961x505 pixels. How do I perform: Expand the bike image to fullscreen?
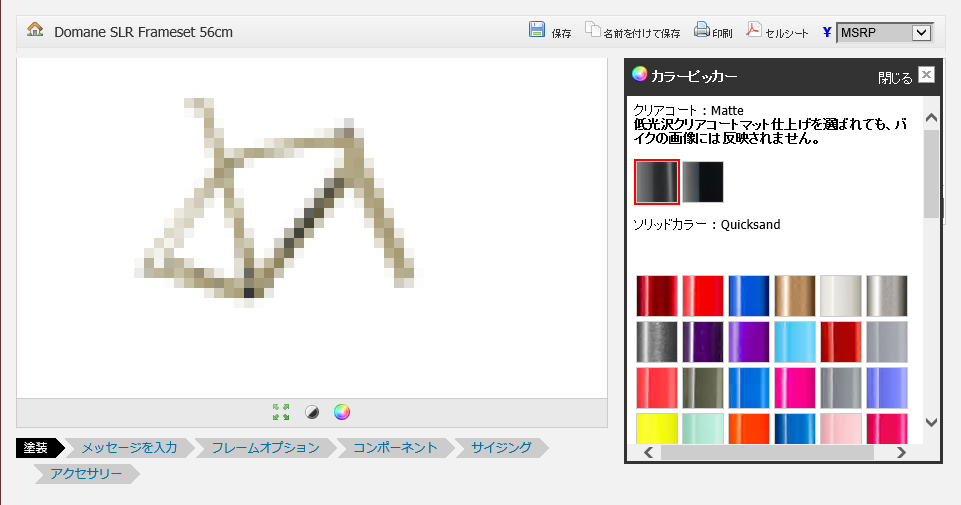point(281,412)
